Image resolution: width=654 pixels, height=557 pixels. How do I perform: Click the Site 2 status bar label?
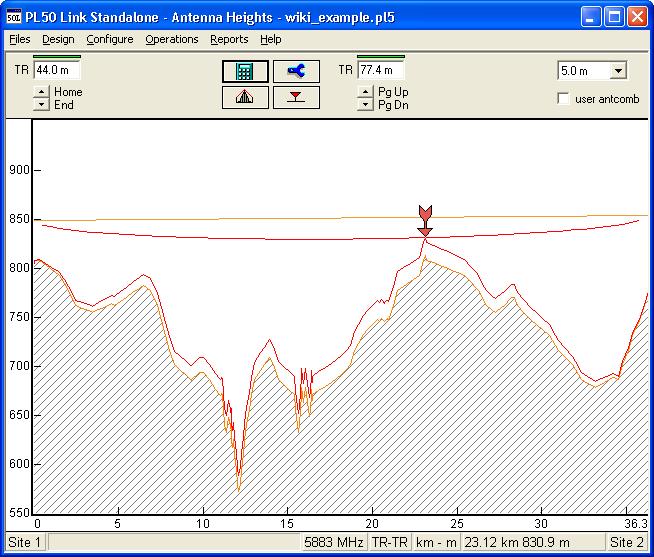(x=626, y=542)
